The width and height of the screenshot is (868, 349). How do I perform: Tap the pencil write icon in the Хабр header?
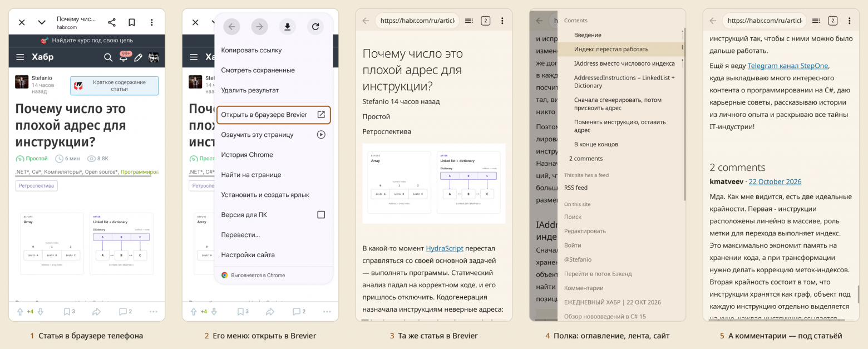point(139,57)
